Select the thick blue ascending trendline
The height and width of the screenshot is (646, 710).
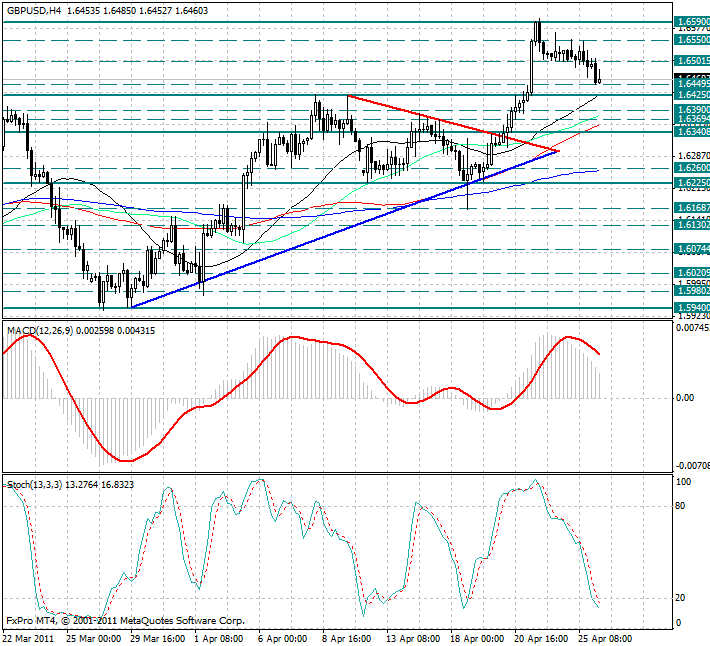344,229
